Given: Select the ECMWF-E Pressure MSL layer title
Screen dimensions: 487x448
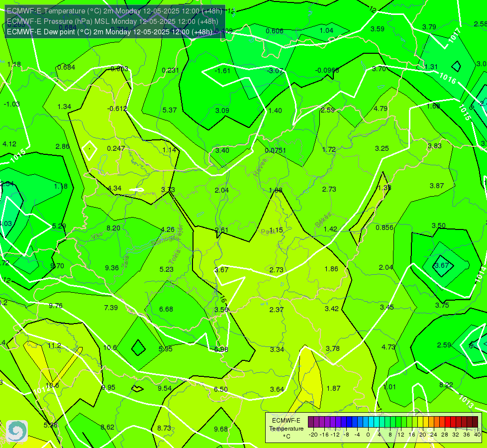Looking at the screenshot, I should (112, 21).
